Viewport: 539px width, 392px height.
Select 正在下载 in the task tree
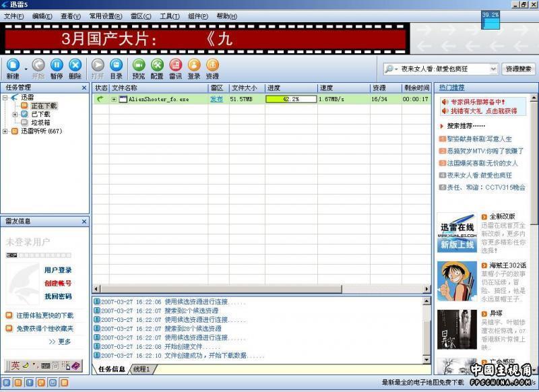click(44, 106)
